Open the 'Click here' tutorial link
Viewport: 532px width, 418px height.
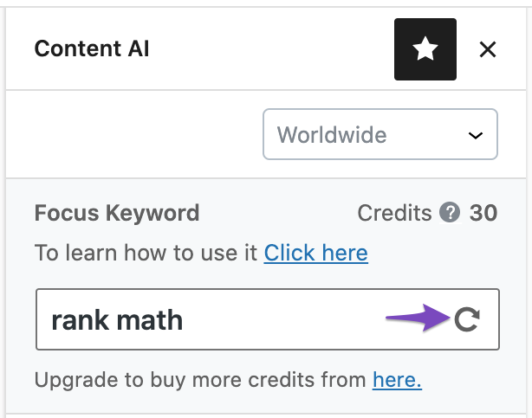click(x=316, y=253)
